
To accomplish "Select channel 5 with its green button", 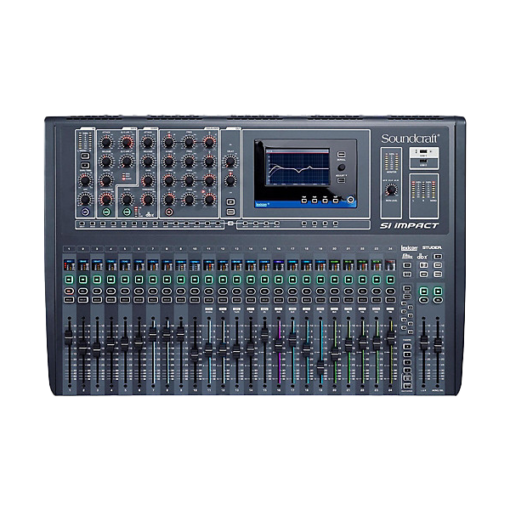I will (x=125, y=279).
